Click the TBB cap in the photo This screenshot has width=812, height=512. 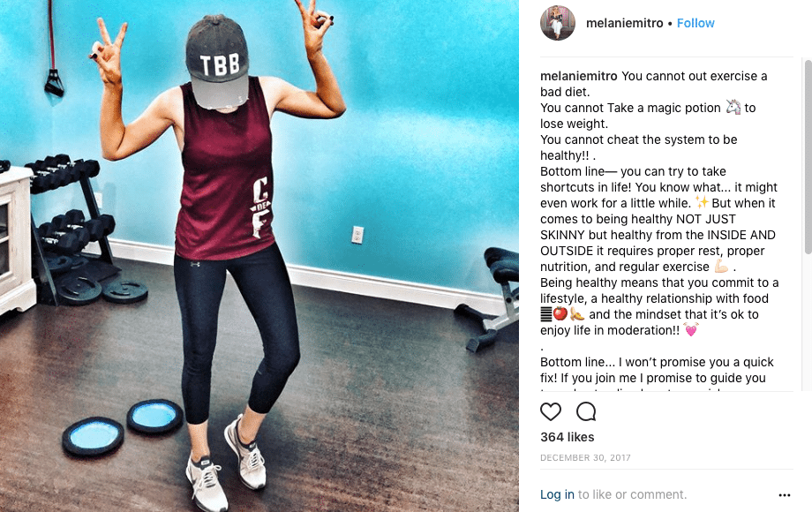click(217, 62)
